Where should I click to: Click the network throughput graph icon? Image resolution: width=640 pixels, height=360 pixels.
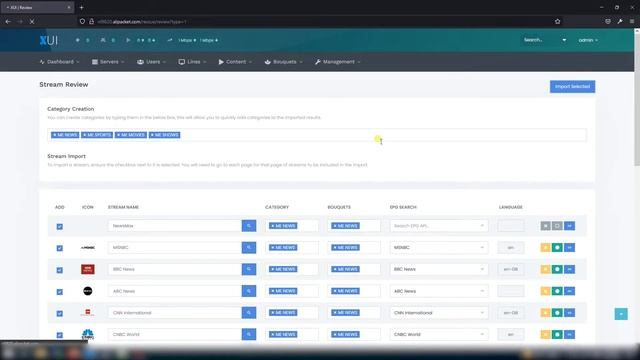[x=170, y=40]
